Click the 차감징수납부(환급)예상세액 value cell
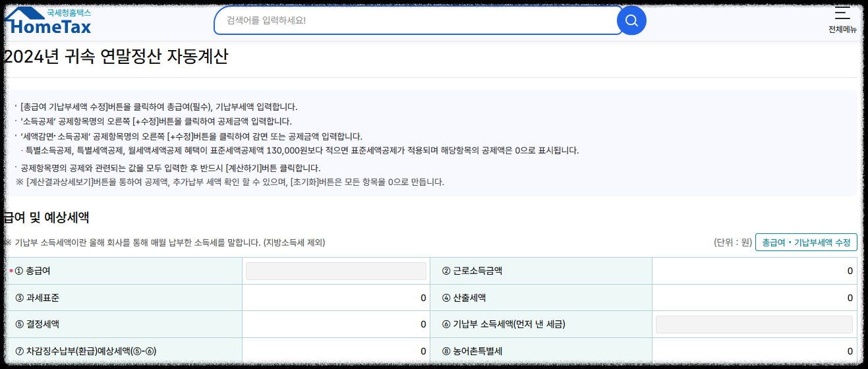This screenshot has width=868, height=369. click(336, 351)
